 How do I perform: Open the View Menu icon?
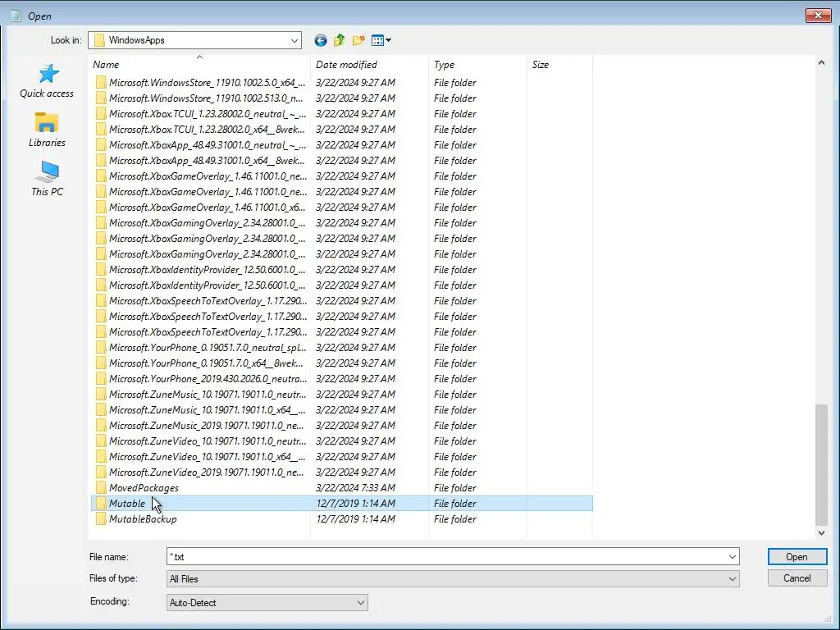click(377, 40)
